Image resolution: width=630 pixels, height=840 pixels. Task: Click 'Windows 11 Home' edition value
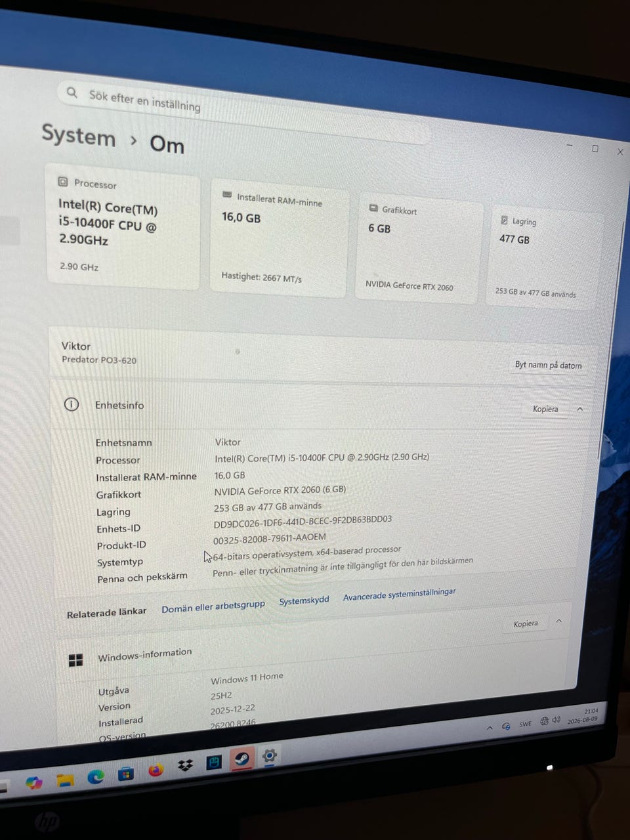click(247, 678)
